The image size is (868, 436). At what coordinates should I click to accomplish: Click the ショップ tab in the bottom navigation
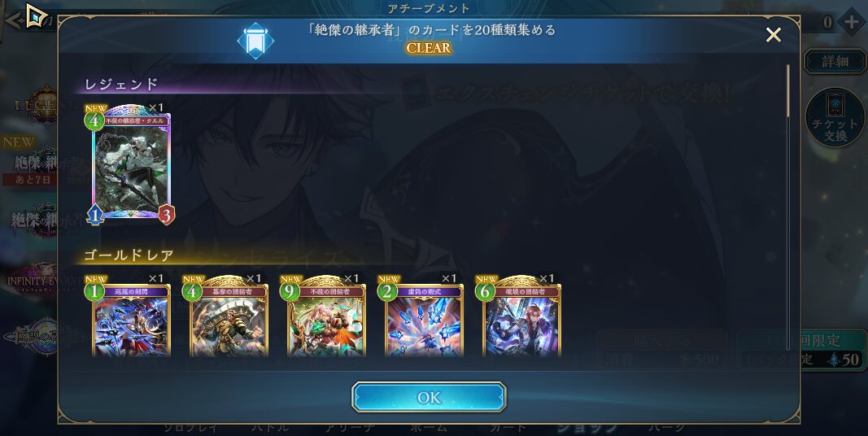tap(587, 427)
